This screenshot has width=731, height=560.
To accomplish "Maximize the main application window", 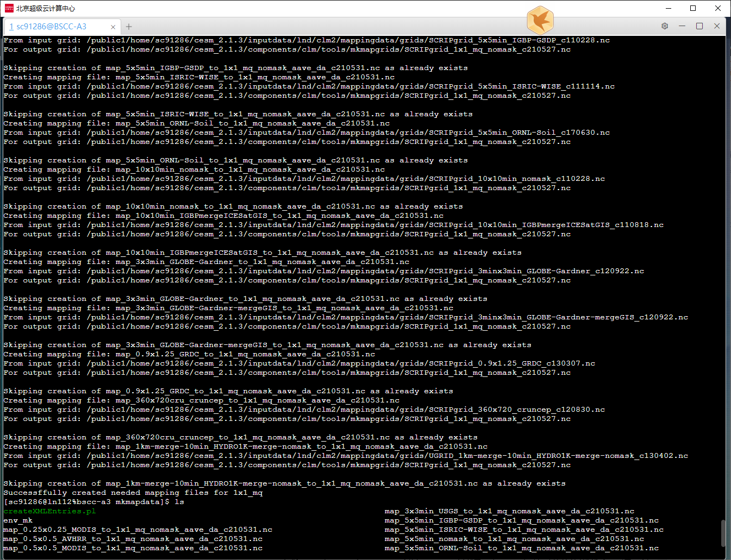I will [693, 8].
